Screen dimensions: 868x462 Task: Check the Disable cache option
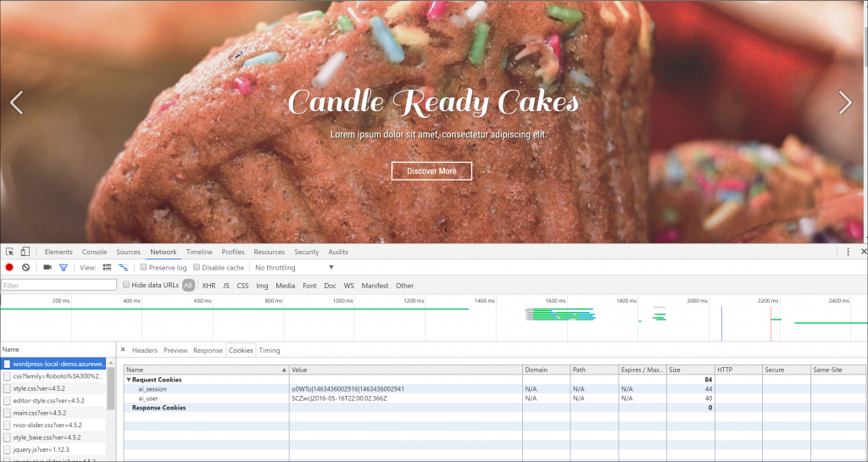(x=197, y=267)
